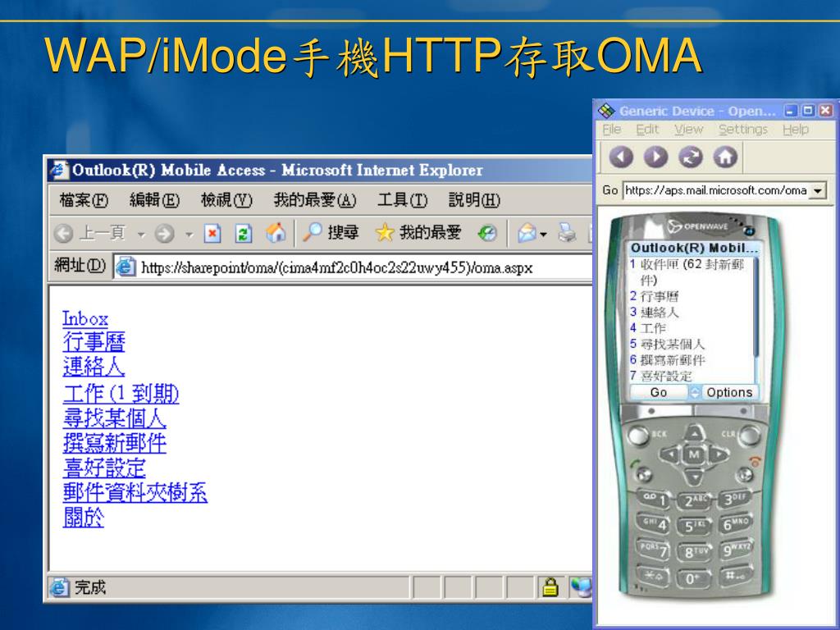Select 6 撰寫新郵件 item on phone screen

point(667,360)
